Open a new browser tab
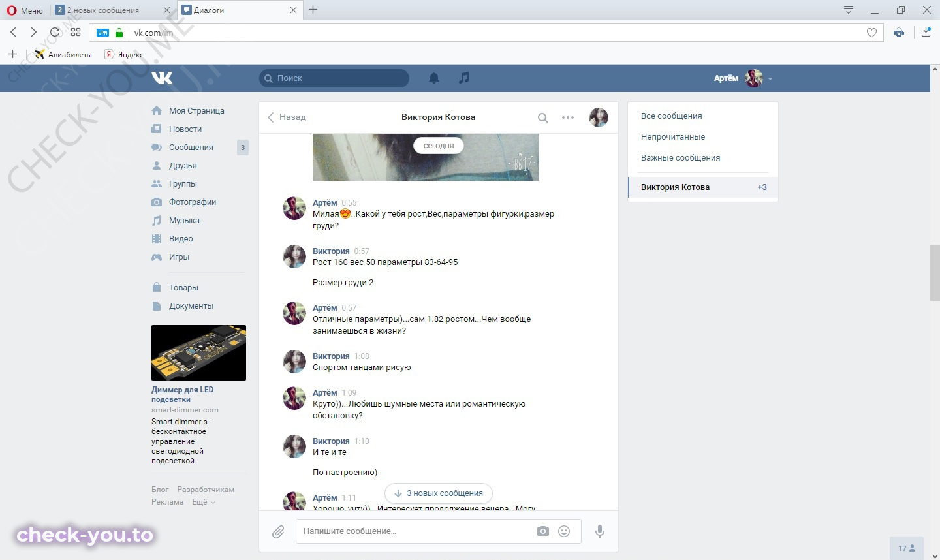The image size is (940, 560). (313, 10)
